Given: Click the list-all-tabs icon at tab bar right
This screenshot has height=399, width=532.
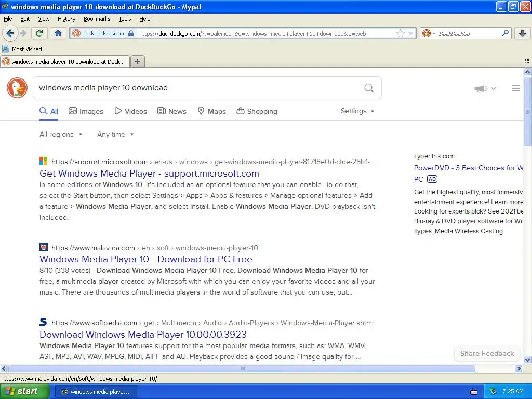Looking at the screenshot, I should tap(527, 61).
